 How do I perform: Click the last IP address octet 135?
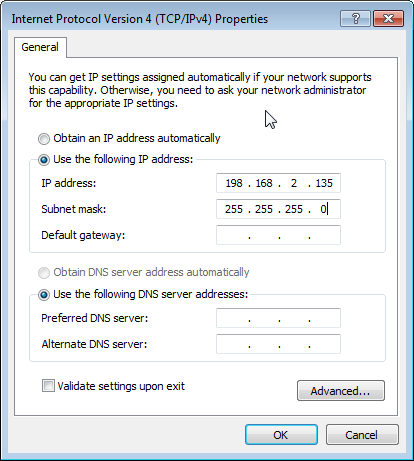pyautogui.click(x=324, y=183)
